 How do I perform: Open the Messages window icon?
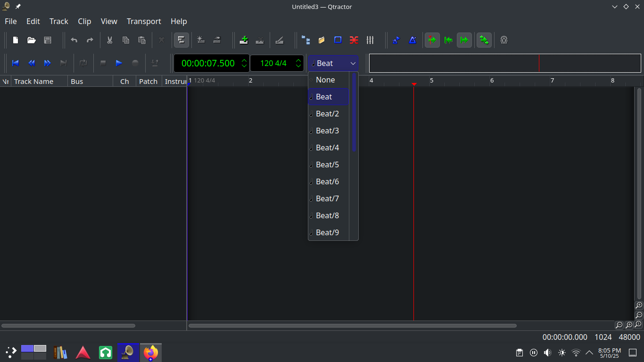(338, 40)
